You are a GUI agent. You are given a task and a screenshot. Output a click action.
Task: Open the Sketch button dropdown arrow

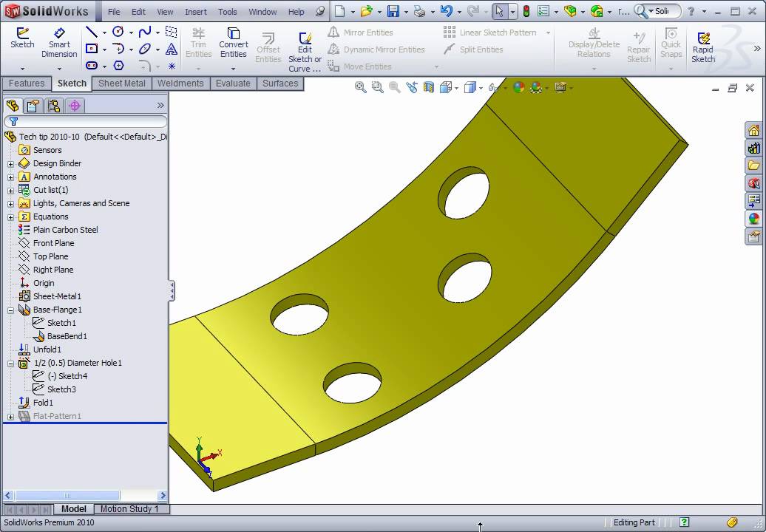22,68
